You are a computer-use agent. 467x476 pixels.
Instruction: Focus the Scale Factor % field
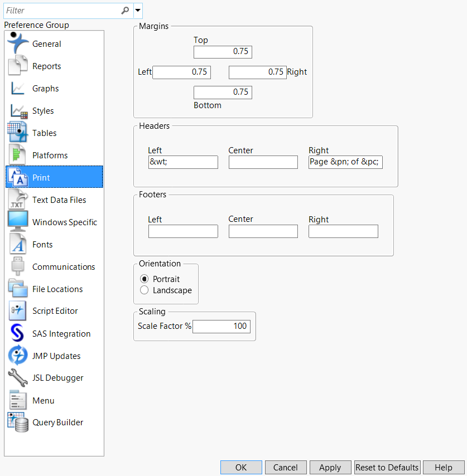click(222, 326)
